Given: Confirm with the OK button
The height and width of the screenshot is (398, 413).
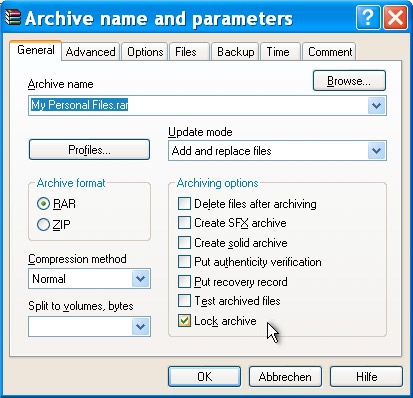Looking at the screenshot, I should click(204, 377).
